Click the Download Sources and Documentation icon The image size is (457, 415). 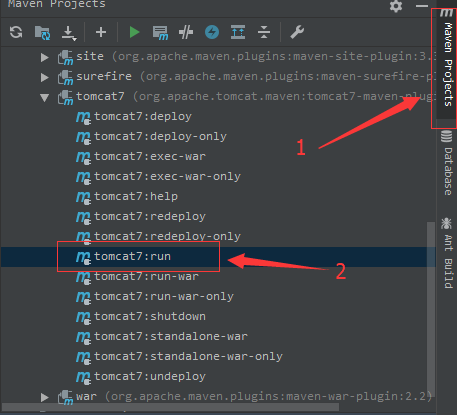point(69,33)
